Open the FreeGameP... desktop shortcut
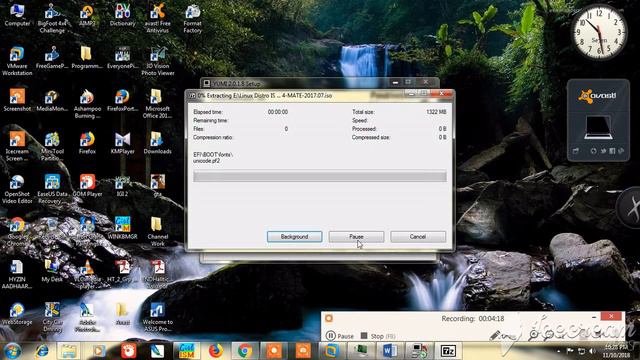The image size is (640, 360). point(52,58)
